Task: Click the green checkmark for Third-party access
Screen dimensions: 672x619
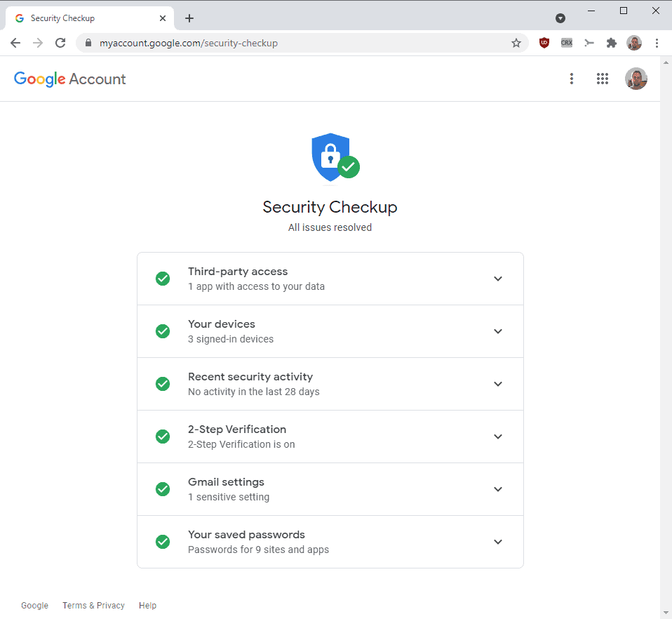Action: tap(163, 278)
